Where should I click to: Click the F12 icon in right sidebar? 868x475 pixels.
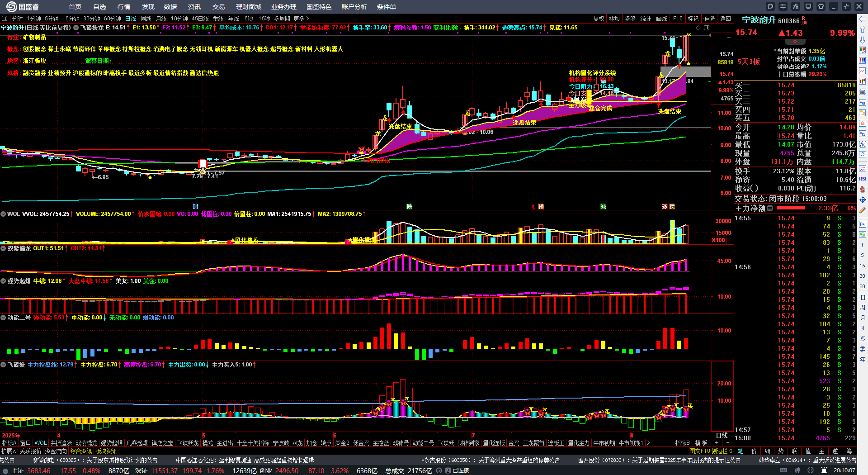pos(863,134)
